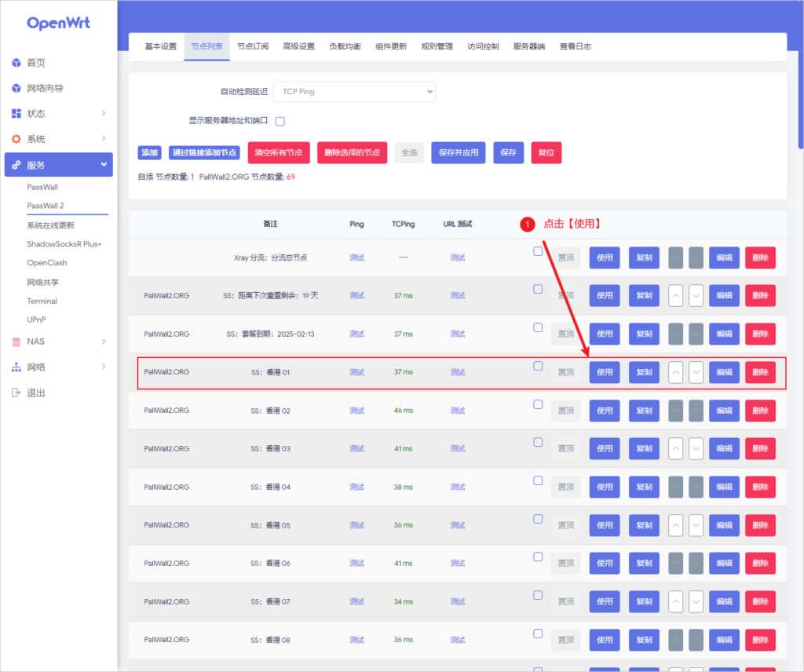Click the cube icon beside 网络向导
Viewport: 804px width, 672px height.
pyautogui.click(x=16, y=88)
